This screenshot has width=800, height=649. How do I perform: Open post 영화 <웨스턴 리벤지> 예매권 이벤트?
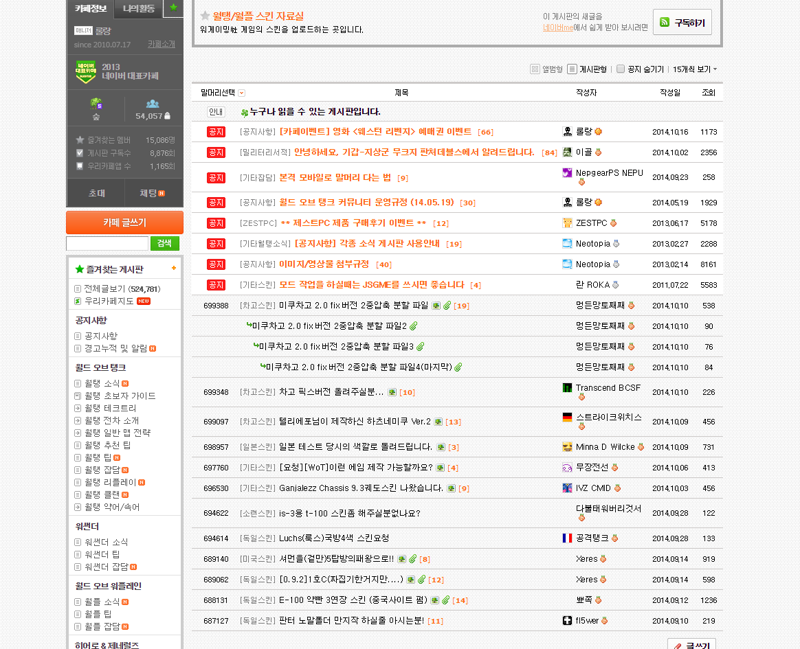coord(376,132)
